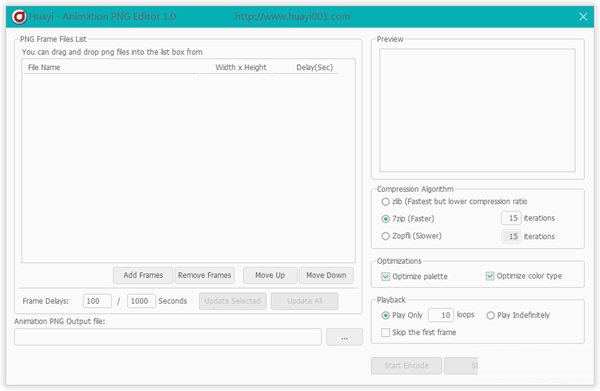Close the Animation PNG Editor window
Viewport: 600px width, 391px height.
[x=583, y=16]
